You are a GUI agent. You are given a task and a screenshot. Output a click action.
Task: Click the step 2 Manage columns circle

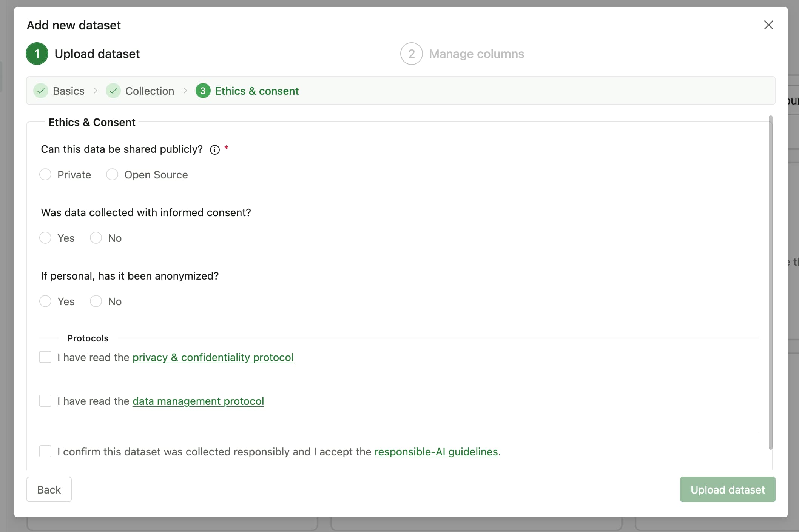pyautogui.click(x=412, y=54)
